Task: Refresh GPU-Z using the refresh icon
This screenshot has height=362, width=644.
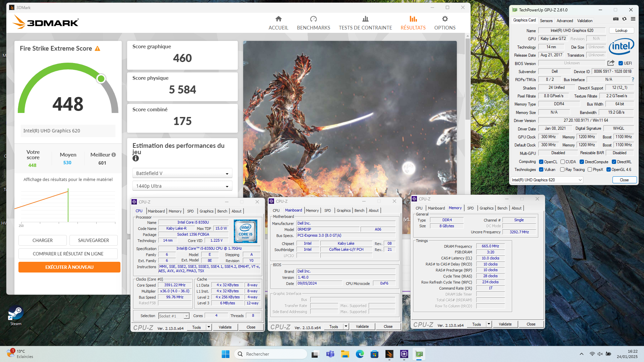Action: tap(625, 19)
